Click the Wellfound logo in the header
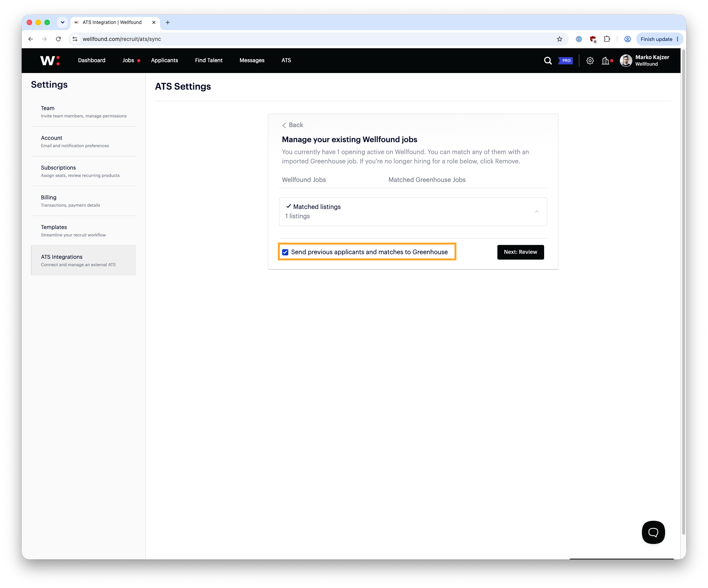Viewport: 708px width, 588px height. (x=50, y=60)
